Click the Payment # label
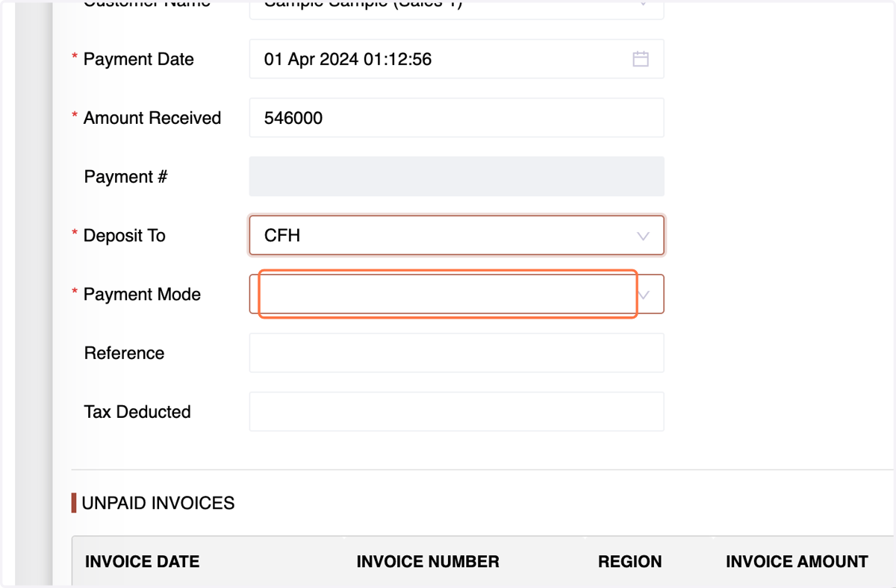The image size is (896, 588). pyautogui.click(x=125, y=177)
